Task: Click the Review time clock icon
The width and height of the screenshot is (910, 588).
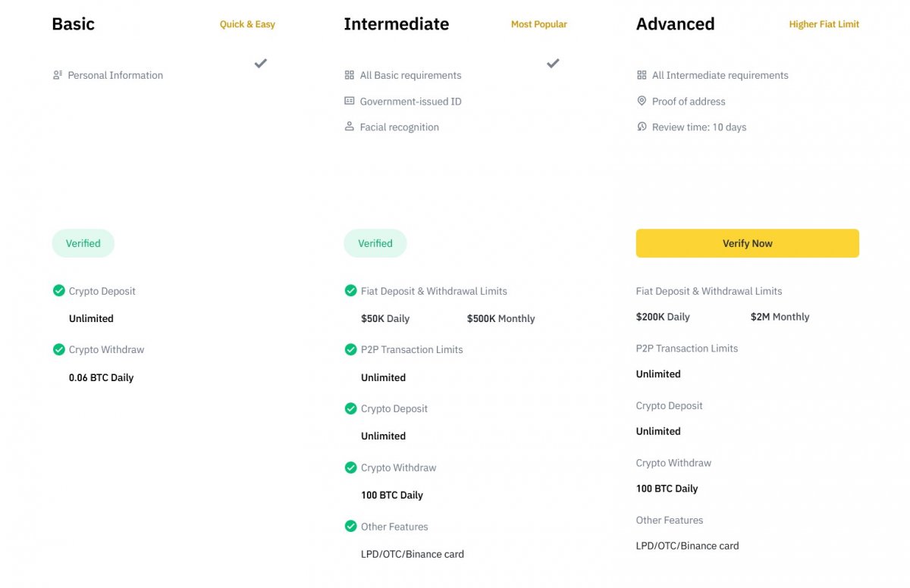Action: [x=642, y=127]
